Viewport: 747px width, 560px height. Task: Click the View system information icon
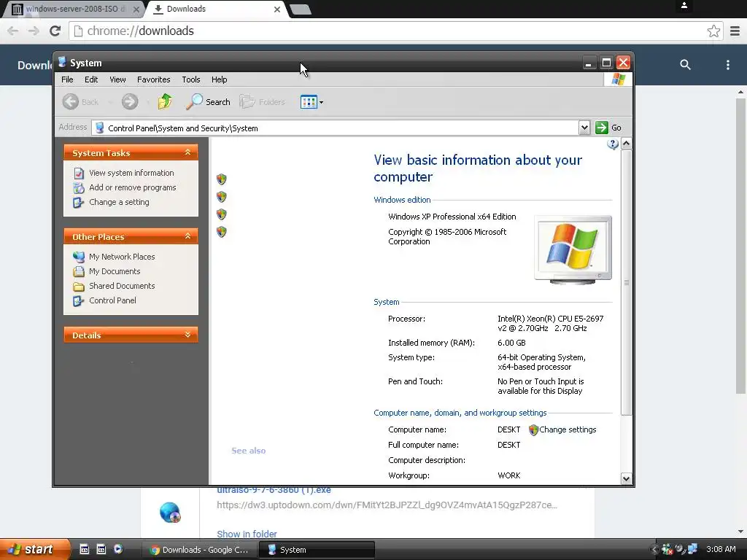coord(79,174)
